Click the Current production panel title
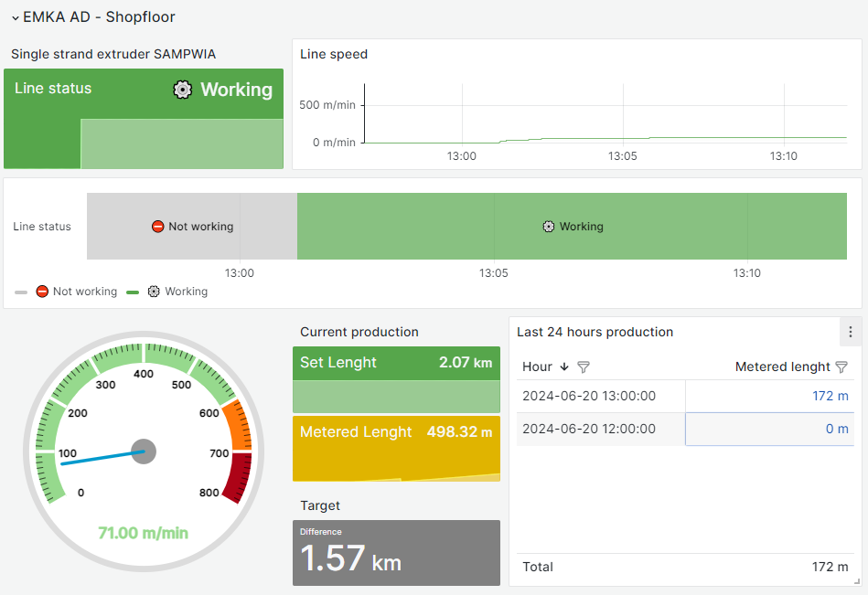This screenshot has height=595, width=868. coord(359,332)
